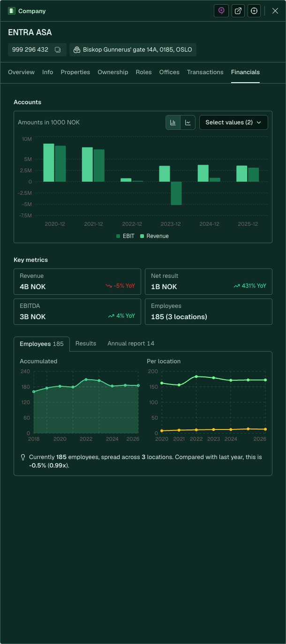Click the address pin icon
Image resolution: width=286 pixels, height=644 pixels.
[x=77, y=50]
